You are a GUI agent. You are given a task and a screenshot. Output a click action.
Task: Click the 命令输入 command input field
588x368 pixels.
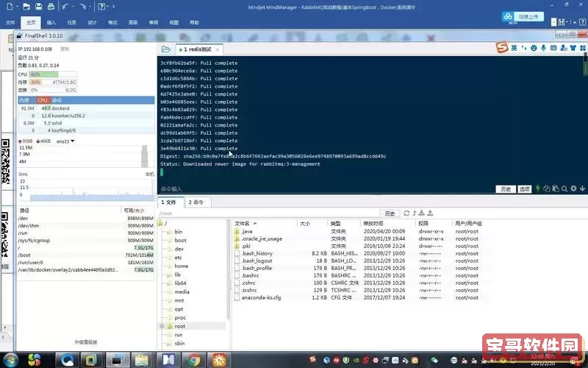pyautogui.click(x=326, y=188)
